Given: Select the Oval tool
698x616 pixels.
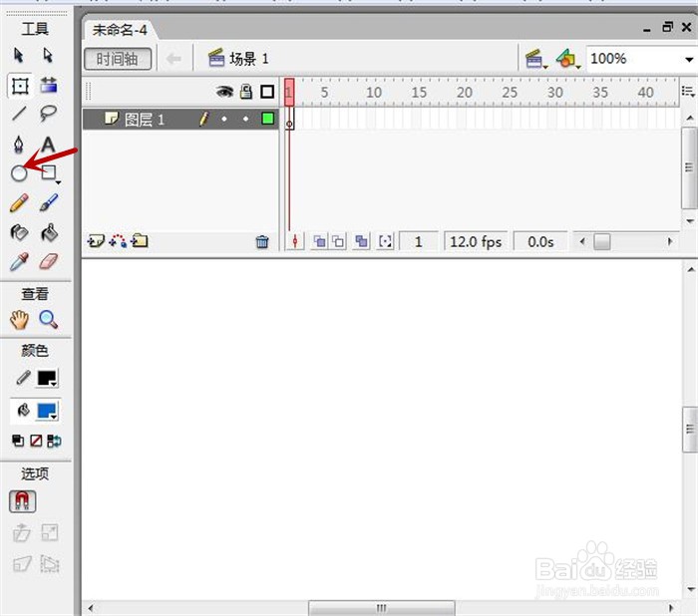Looking at the screenshot, I should [19, 173].
